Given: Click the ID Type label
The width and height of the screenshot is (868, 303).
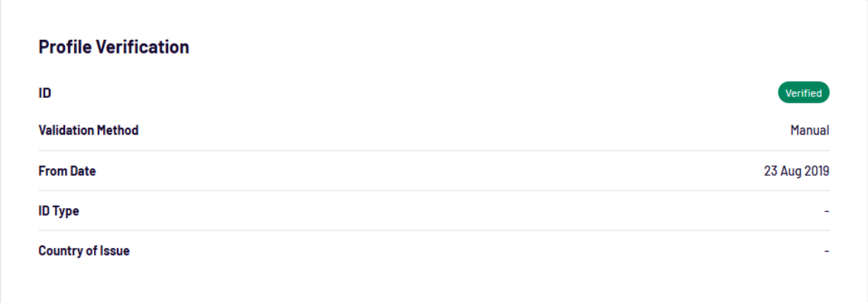Looking at the screenshot, I should (x=59, y=211).
